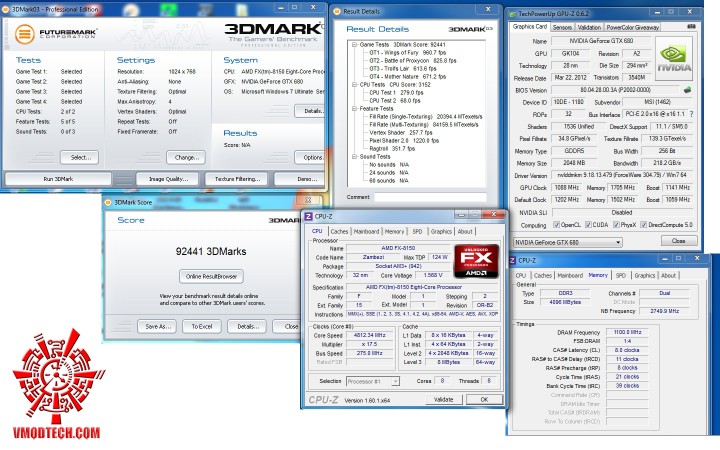Click the Online ResultBrowser button

click(211, 276)
